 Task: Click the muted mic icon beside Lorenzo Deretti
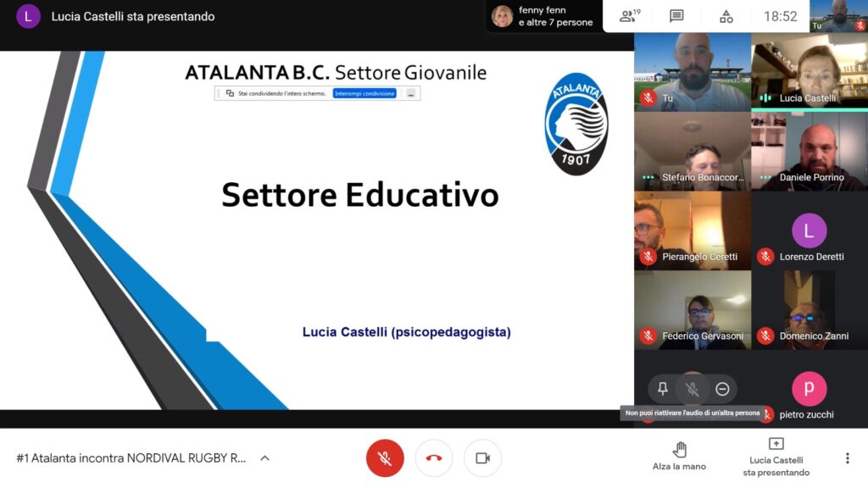tap(765, 257)
